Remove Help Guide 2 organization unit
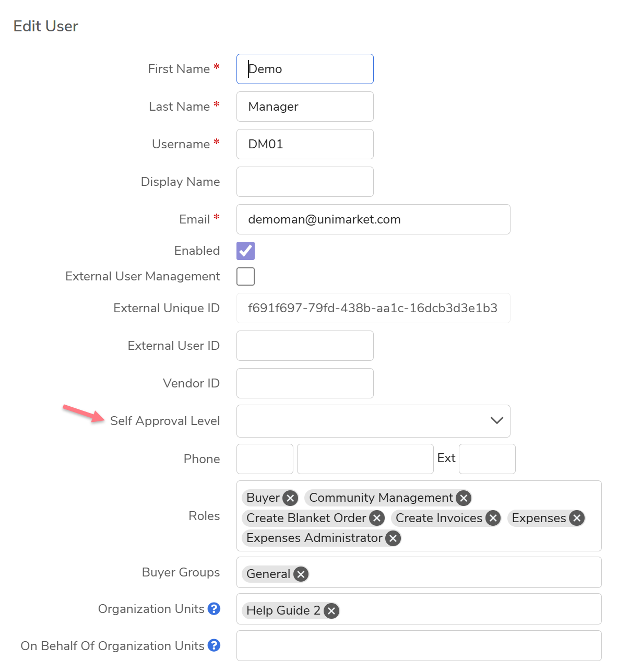Screen dimensions: 629x672 [331, 611]
